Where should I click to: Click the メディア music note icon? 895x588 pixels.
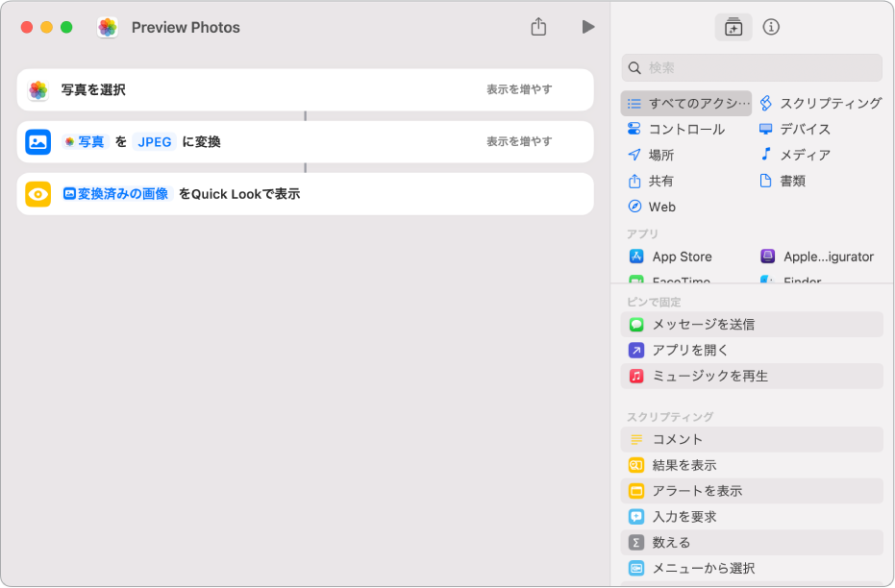click(765, 154)
